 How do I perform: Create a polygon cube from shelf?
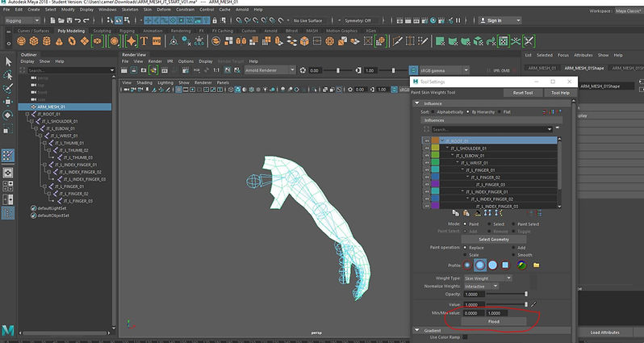34,41
